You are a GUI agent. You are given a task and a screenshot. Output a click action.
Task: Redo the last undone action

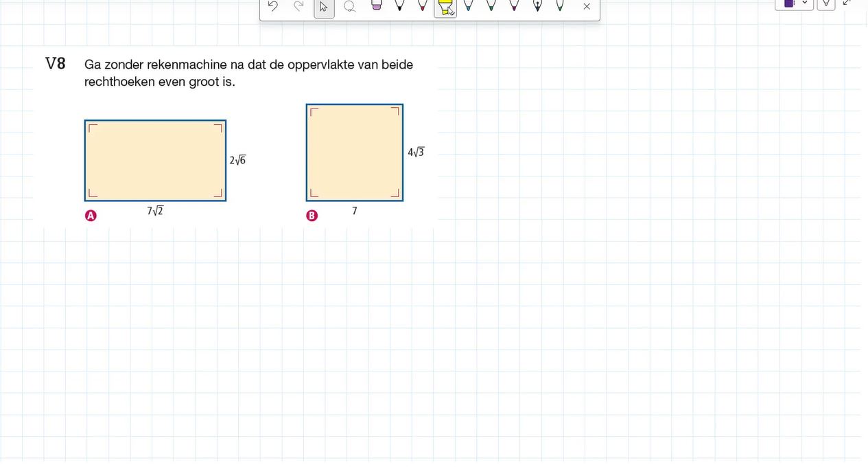[298, 6]
